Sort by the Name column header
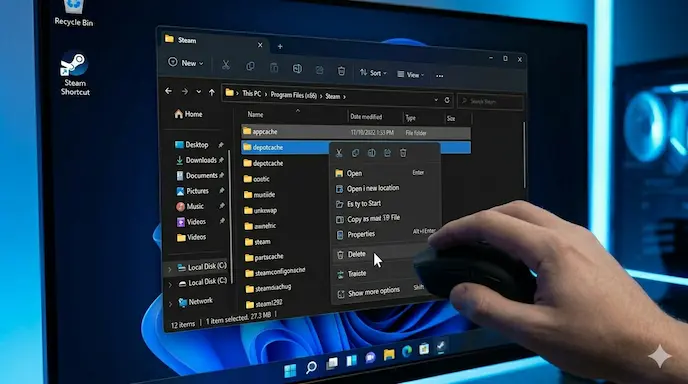This screenshot has height=384, width=688. [x=255, y=115]
